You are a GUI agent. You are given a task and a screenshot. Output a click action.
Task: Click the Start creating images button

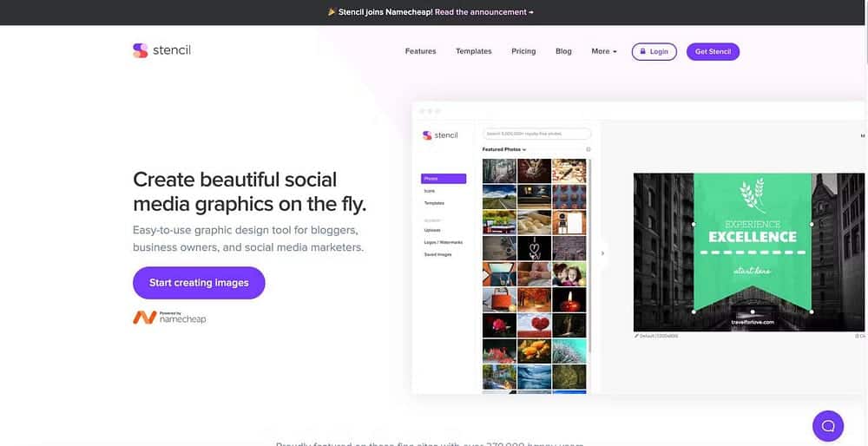pyautogui.click(x=199, y=283)
